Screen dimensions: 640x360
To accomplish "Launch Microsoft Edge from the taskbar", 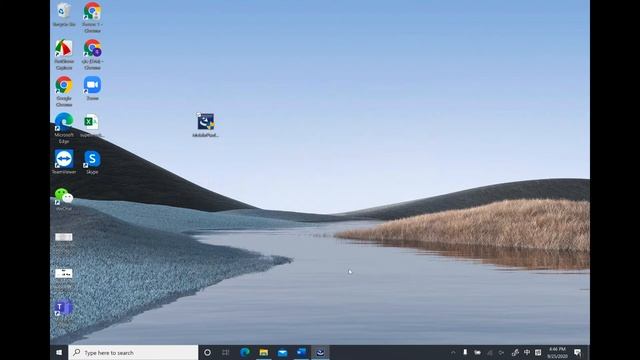I will coord(245,352).
